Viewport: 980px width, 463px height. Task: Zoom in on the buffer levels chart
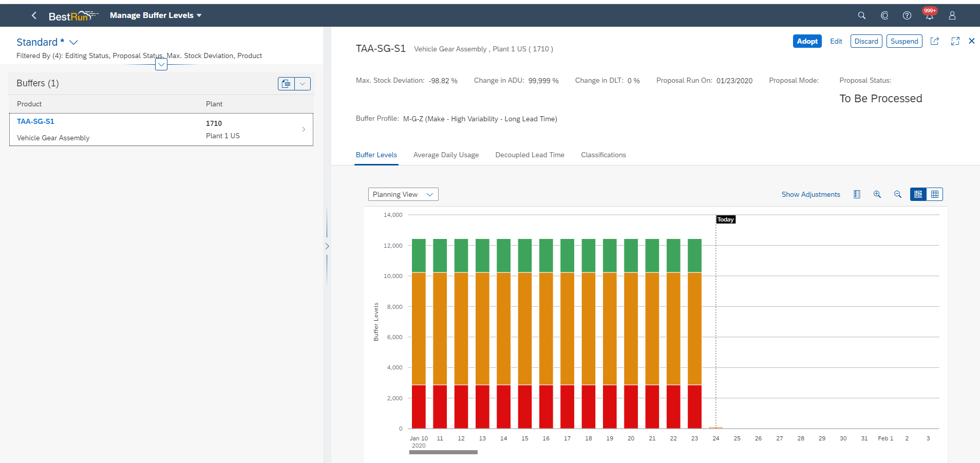coord(877,194)
